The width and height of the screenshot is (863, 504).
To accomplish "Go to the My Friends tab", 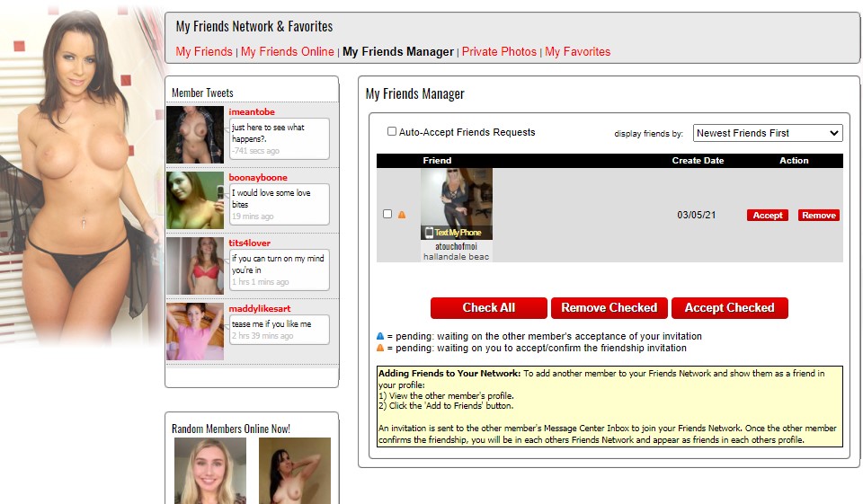I will [x=204, y=52].
